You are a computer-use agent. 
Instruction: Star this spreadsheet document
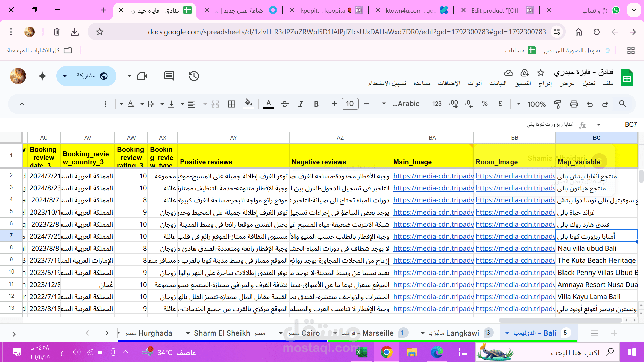click(541, 73)
